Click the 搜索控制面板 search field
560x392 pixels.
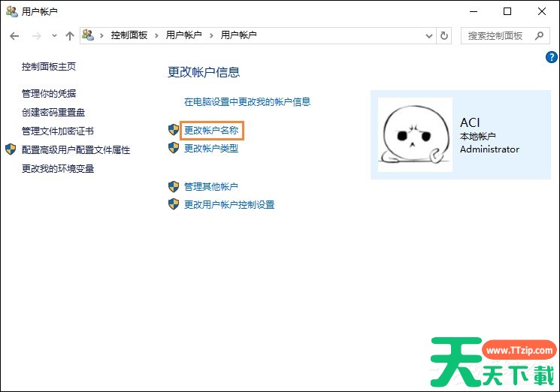pos(496,35)
